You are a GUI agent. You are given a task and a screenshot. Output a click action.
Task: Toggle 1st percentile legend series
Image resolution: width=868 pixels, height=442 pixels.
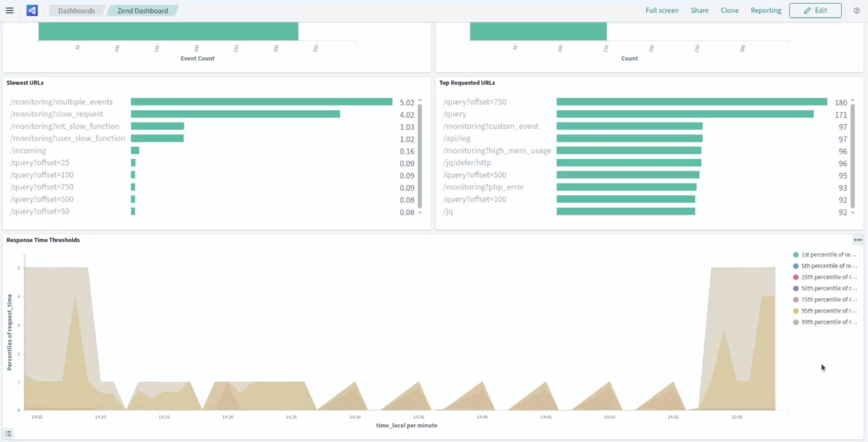tap(828, 255)
